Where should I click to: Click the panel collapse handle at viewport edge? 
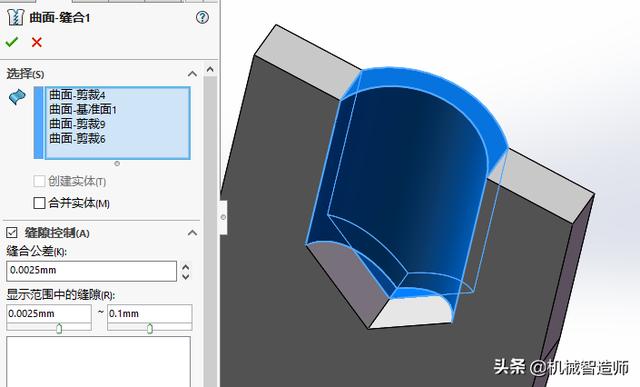coord(223,217)
